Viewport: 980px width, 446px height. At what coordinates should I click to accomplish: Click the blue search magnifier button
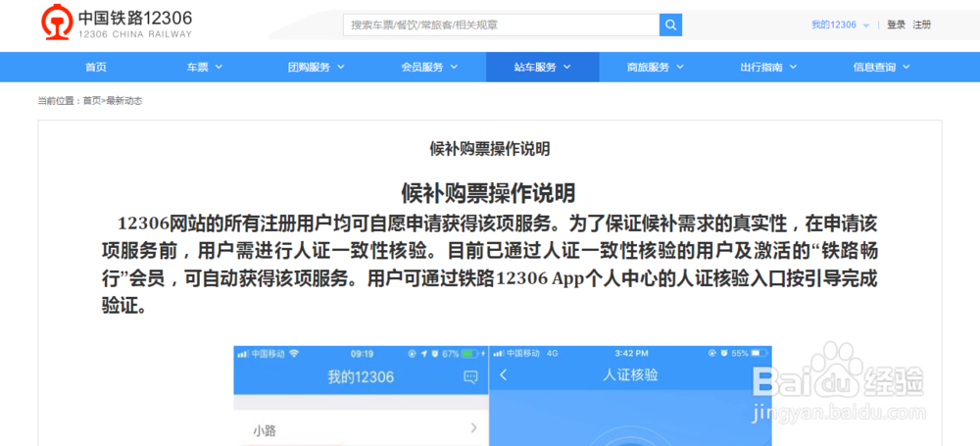(x=670, y=25)
